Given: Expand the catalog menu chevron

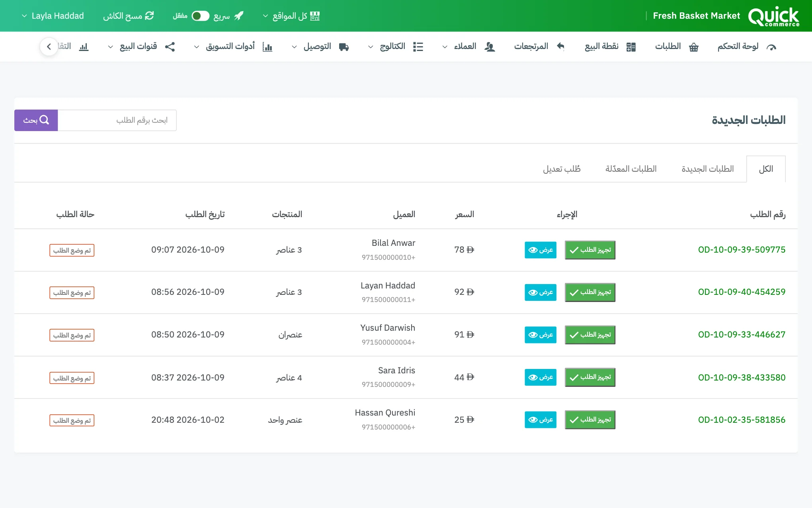Looking at the screenshot, I should click(371, 47).
